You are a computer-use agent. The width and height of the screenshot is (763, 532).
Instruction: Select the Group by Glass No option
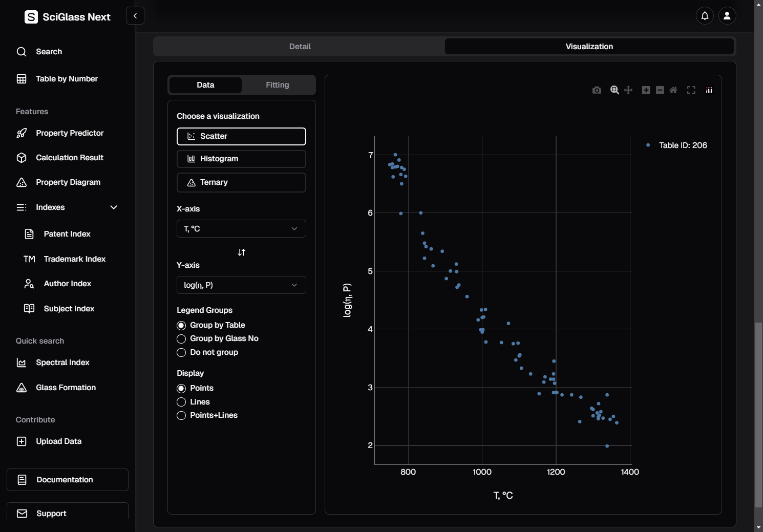[x=181, y=339]
